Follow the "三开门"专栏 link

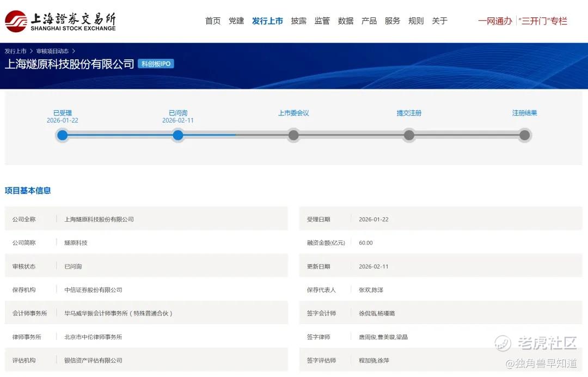point(543,21)
